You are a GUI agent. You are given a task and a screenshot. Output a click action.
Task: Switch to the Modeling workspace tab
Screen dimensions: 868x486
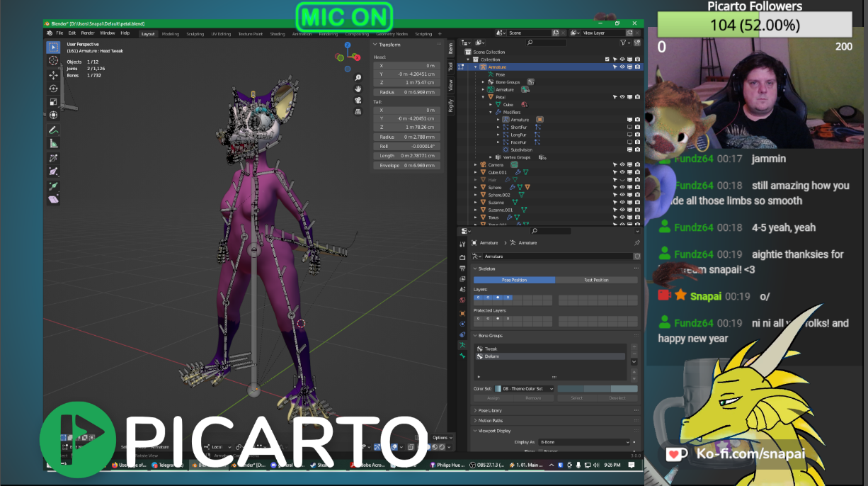(171, 33)
